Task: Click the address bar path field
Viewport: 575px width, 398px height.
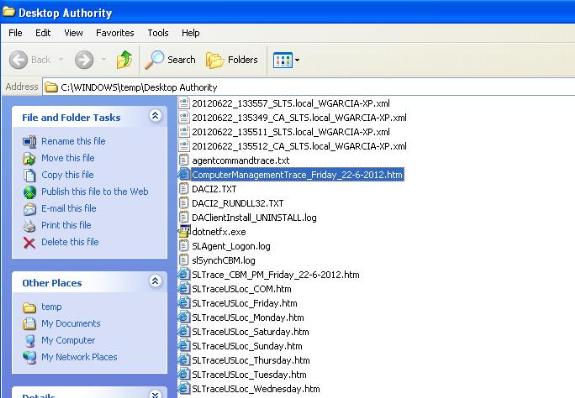Action: tap(309, 87)
